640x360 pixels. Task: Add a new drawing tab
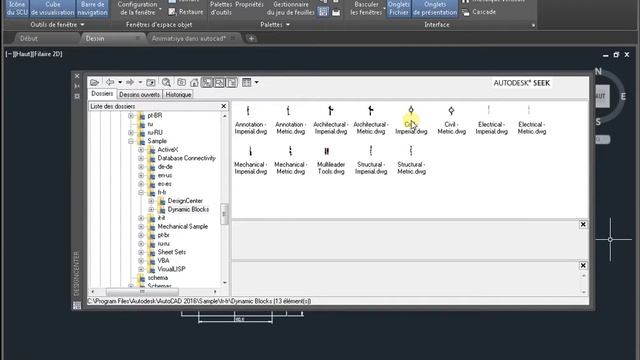[x=251, y=39]
